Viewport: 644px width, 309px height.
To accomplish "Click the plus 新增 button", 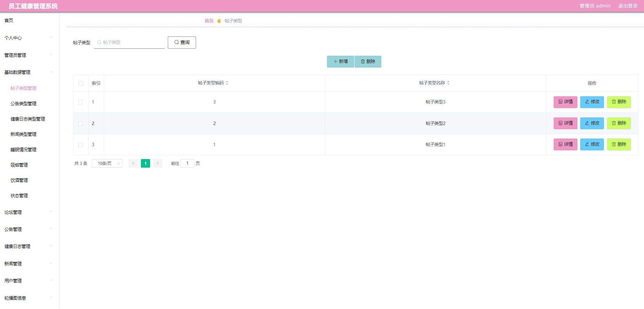I will [340, 62].
